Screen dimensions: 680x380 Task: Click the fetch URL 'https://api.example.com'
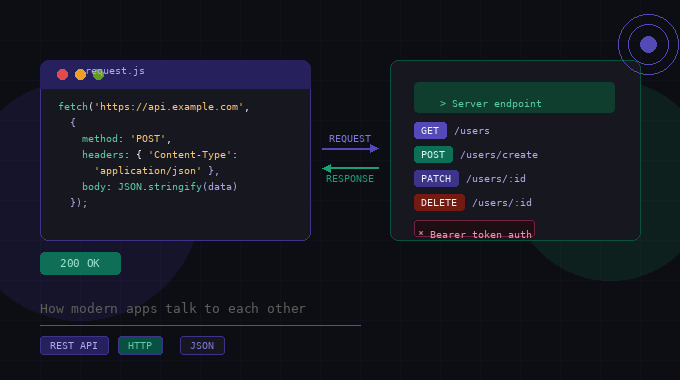(169, 107)
